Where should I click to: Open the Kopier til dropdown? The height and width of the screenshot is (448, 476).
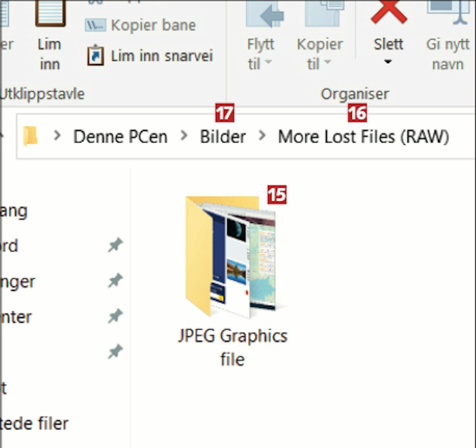(x=320, y=36)
